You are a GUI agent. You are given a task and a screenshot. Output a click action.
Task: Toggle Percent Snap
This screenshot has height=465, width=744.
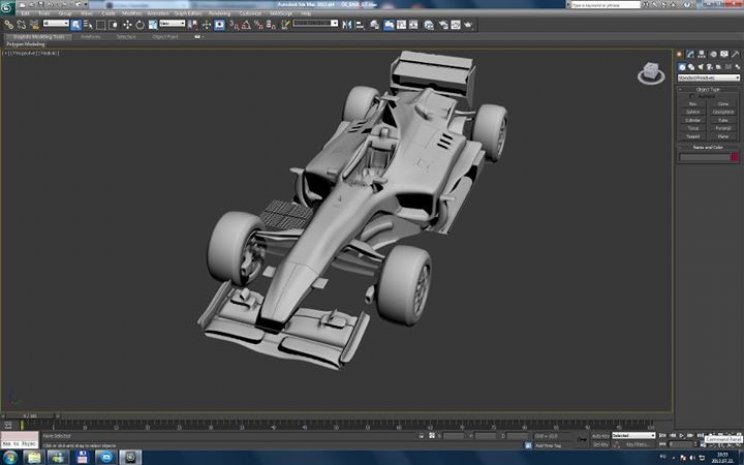[x=259, y=25]
